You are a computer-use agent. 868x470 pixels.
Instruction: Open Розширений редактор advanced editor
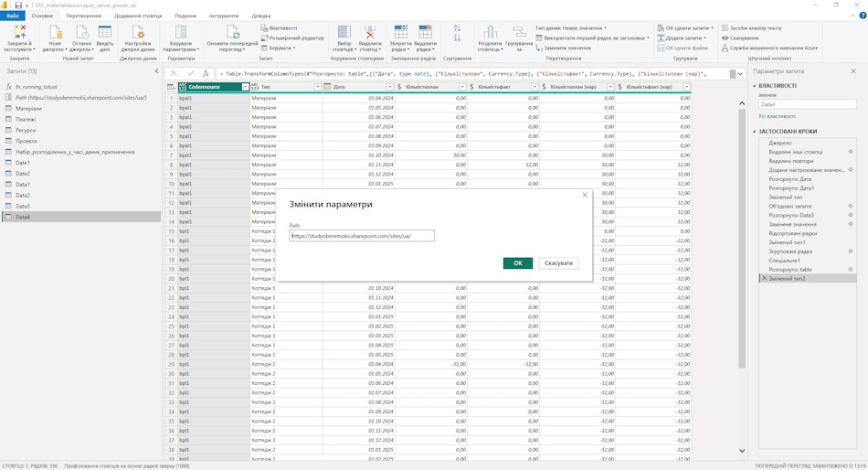coord(292,37)
